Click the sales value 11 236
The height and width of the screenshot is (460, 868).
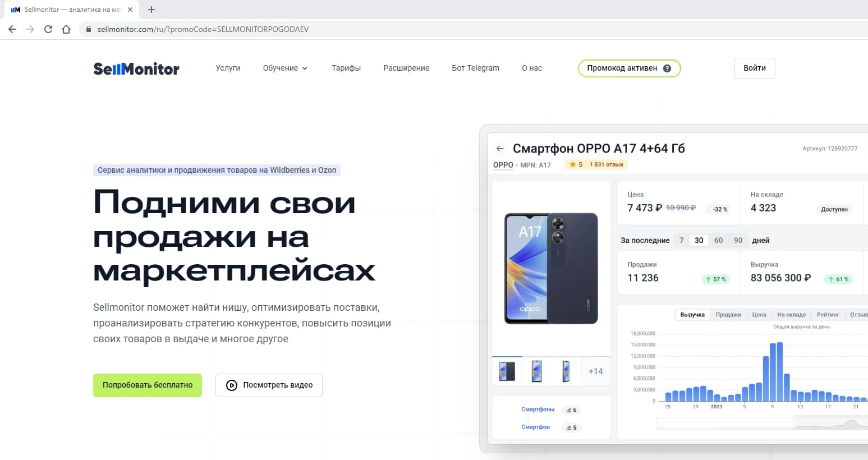pyautogui.click(x=643, y=278)
